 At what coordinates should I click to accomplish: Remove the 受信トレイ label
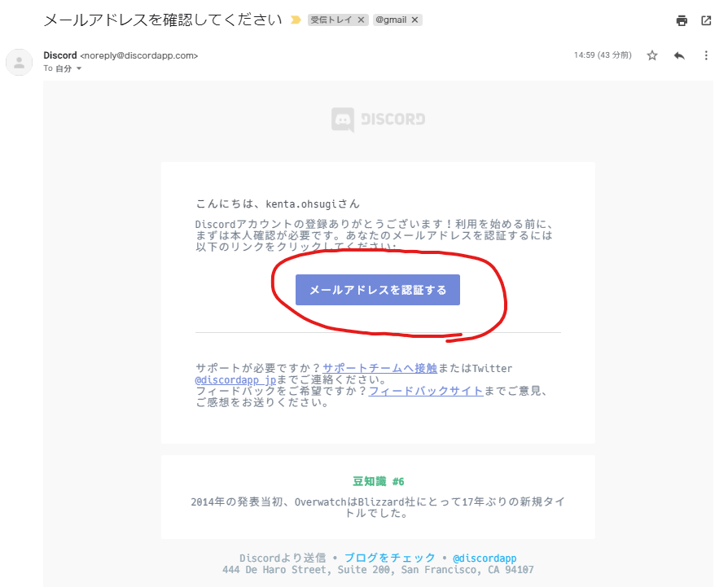click(x=361, y=20)
